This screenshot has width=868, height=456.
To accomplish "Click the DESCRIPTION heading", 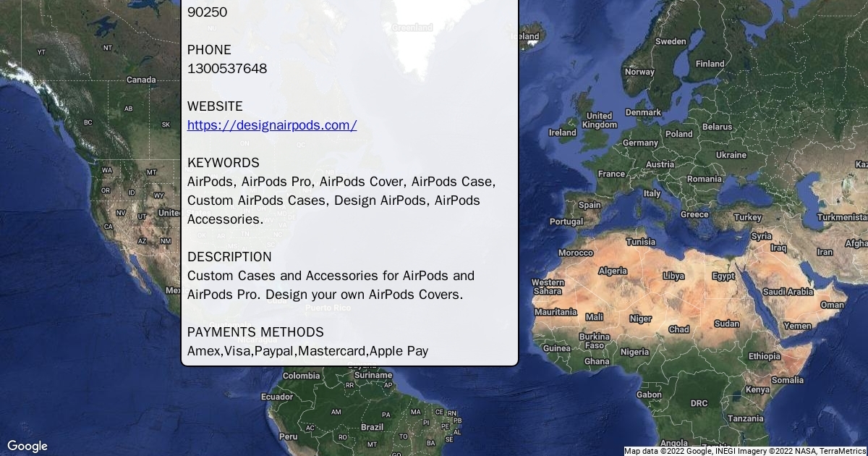I will pyautogui.click(x=229, y=257).
